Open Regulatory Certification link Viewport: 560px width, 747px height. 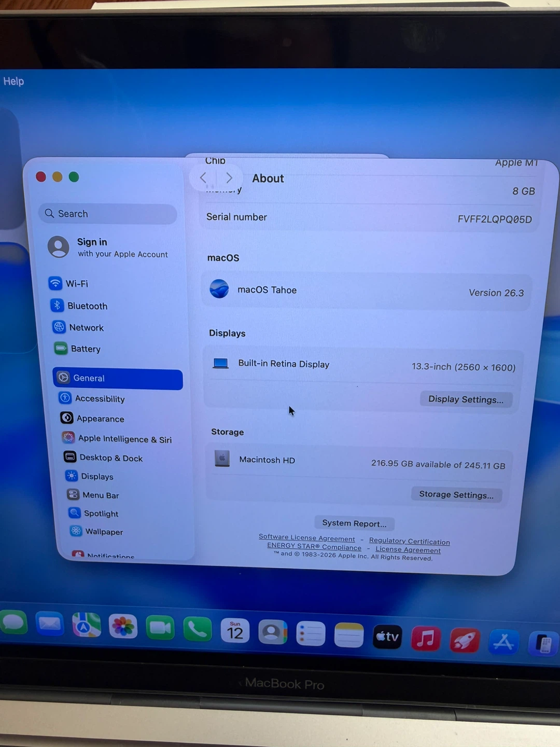[410, 541]
